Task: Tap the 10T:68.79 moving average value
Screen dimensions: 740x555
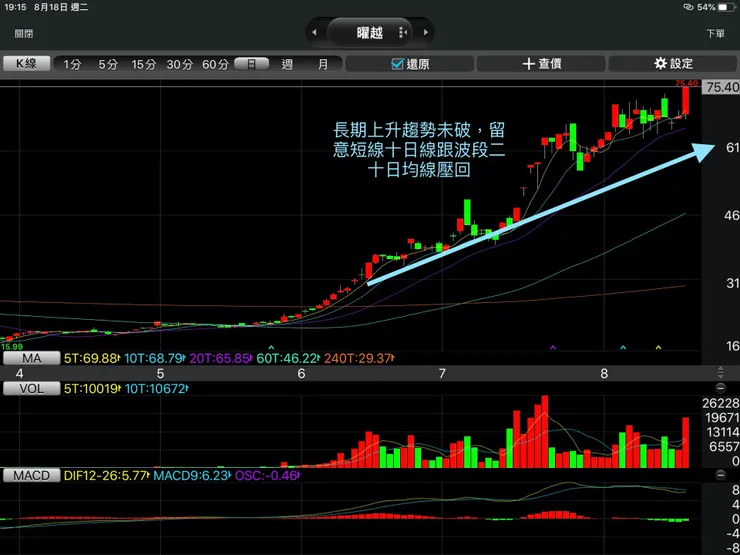Action: click(155, 358)
